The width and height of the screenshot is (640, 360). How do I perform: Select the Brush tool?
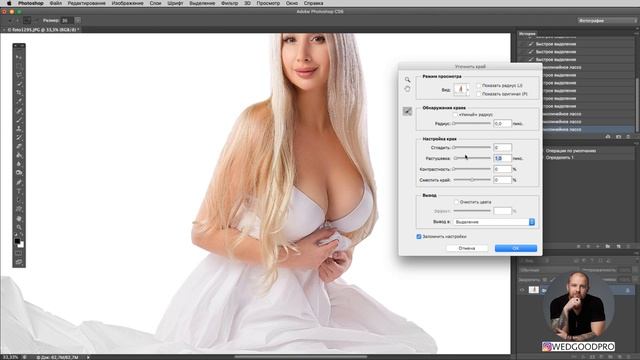19,120
